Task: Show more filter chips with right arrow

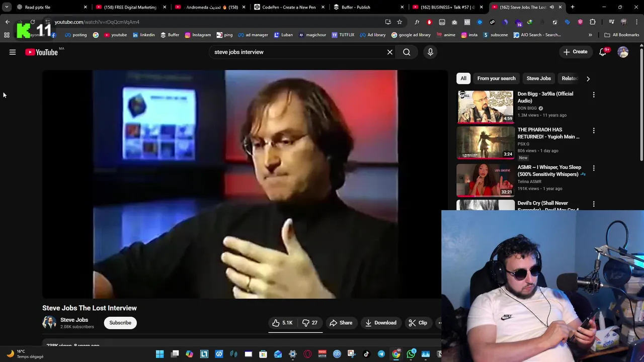Action: [588, 78]
